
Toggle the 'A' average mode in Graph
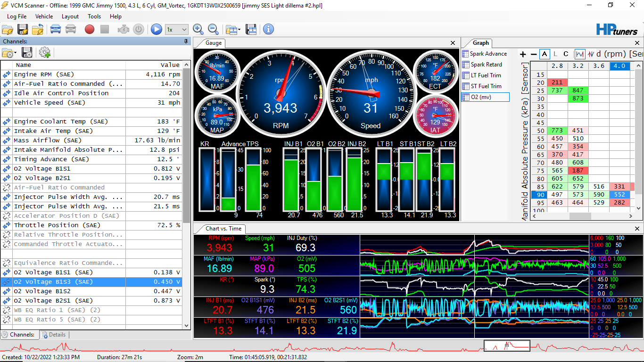(x=545, y=54)
